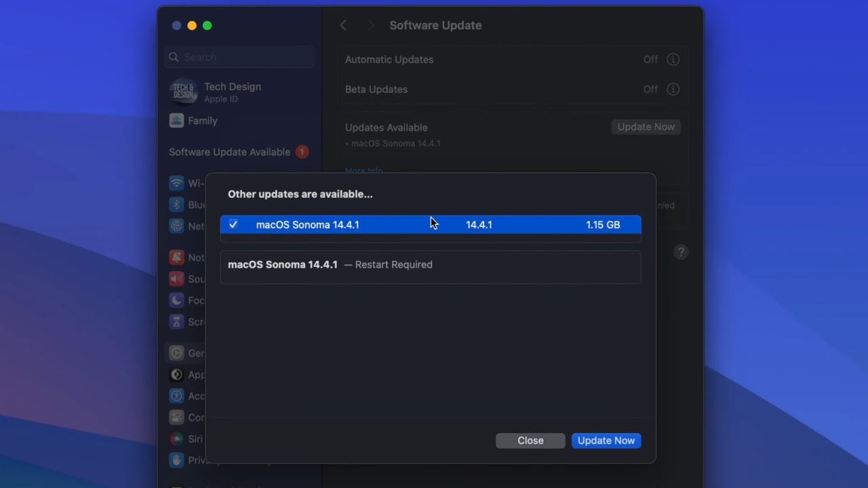Open Notifications bell icon in sidebar
This screenshot has width=868, height=488.
[x=176, y=258]
